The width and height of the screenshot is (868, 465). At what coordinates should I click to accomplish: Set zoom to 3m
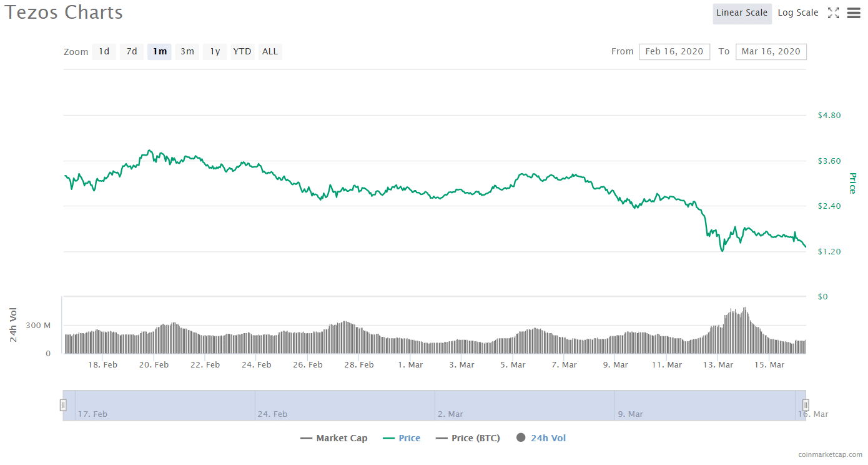click(x=187, y=52)
